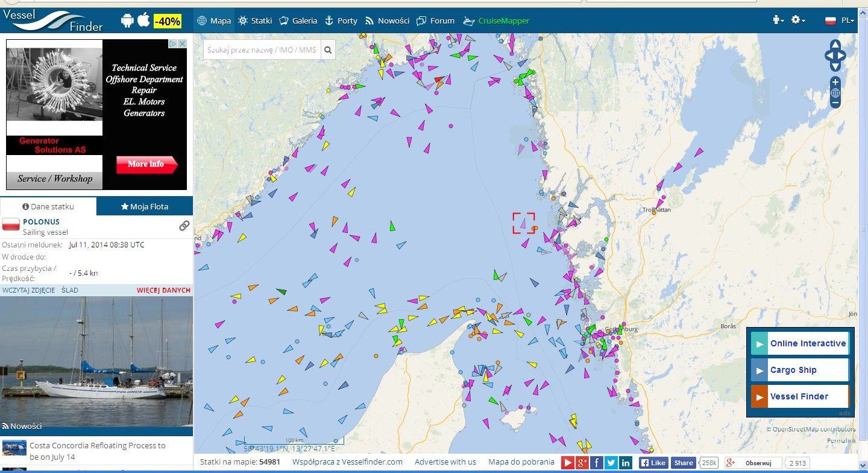The width and height of the screenshot is (868, 473).
Task: Pan the map up arrow
Action: pos(835,44)
